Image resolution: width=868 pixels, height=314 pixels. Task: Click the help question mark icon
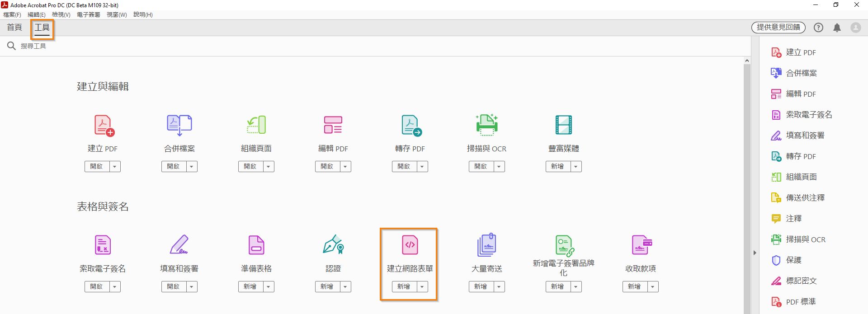coord(818,28)
